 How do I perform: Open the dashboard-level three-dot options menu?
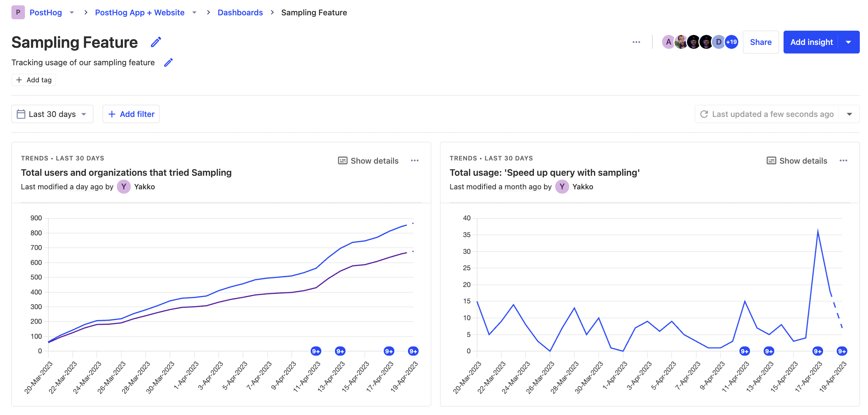pos(636,42)
